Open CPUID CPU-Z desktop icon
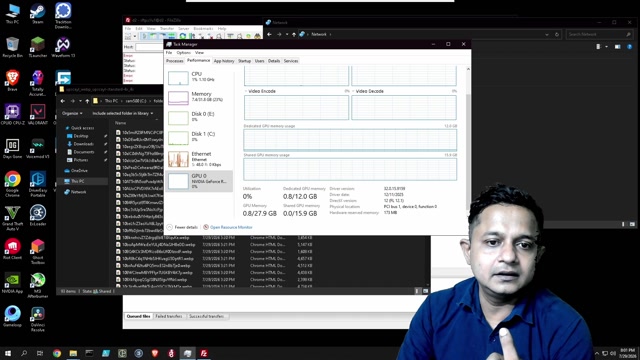 [x=12, y=114]
